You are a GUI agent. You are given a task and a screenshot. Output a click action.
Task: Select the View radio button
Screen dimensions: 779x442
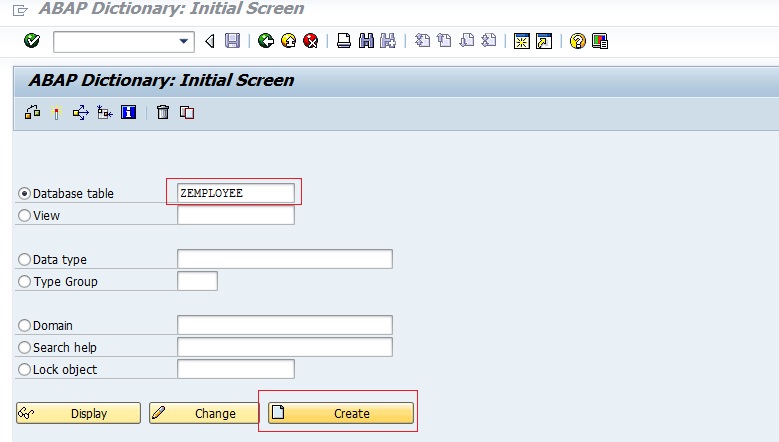(x=24, y=216)
